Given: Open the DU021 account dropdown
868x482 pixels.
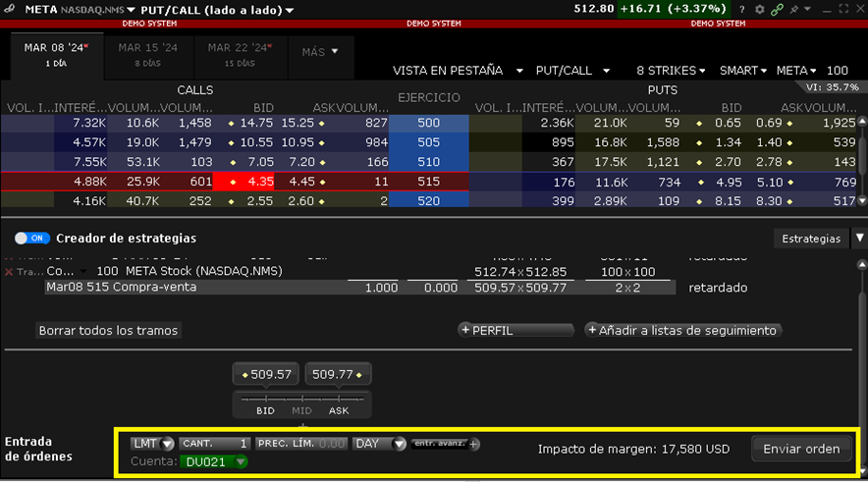Looking at the screenshot, I should (x=215, y=461).
